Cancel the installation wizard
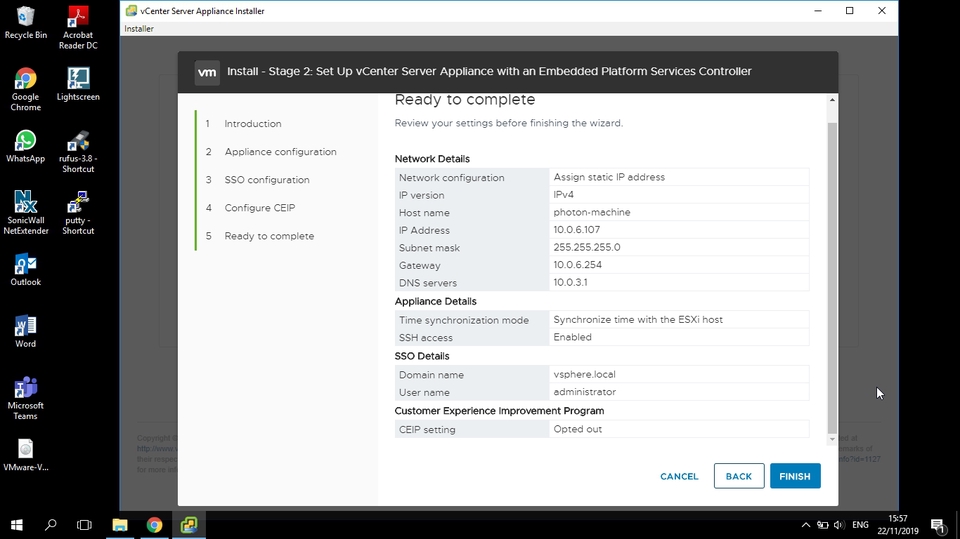The image size is (960, 539). 679,476
